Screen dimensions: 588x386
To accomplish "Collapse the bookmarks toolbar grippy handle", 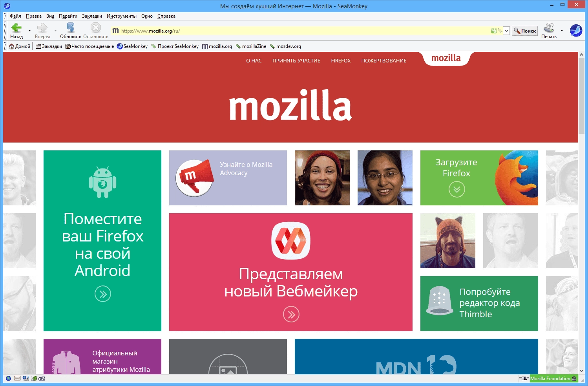I will tap(5, 46).
